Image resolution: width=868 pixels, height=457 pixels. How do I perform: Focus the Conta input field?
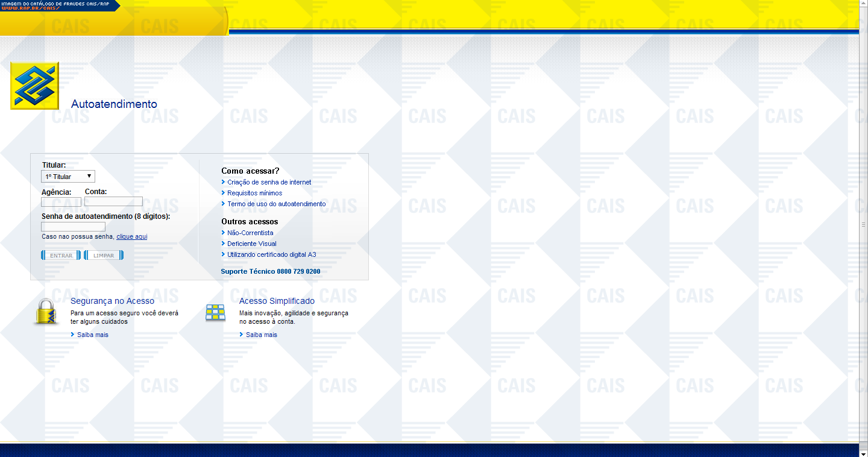[x=113, y=201]
